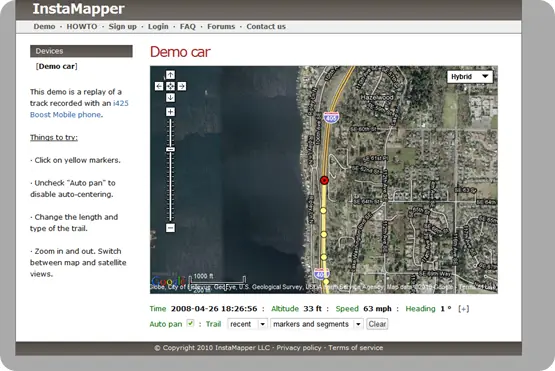Click the upper I-405 highway shield
Image resolution: width=555 pixels, height=371 pixels.
(331, 117)
